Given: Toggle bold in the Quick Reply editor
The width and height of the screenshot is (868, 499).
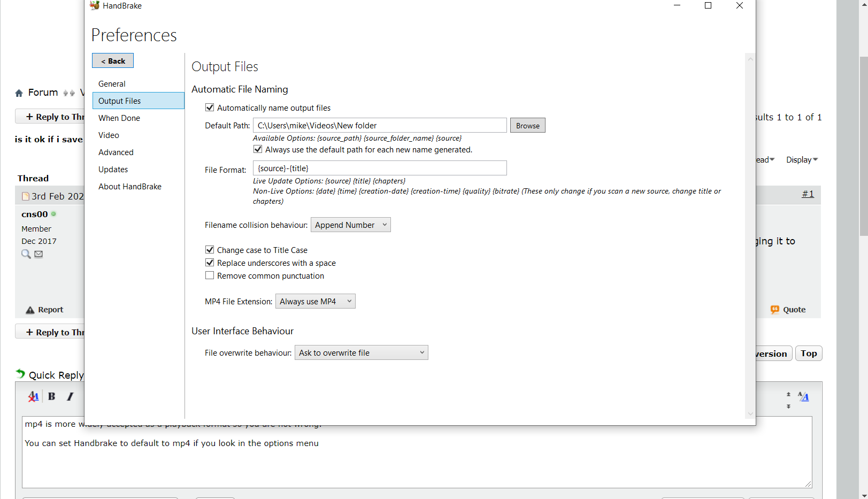Looking at the screenshot, I should click(51, 396).
